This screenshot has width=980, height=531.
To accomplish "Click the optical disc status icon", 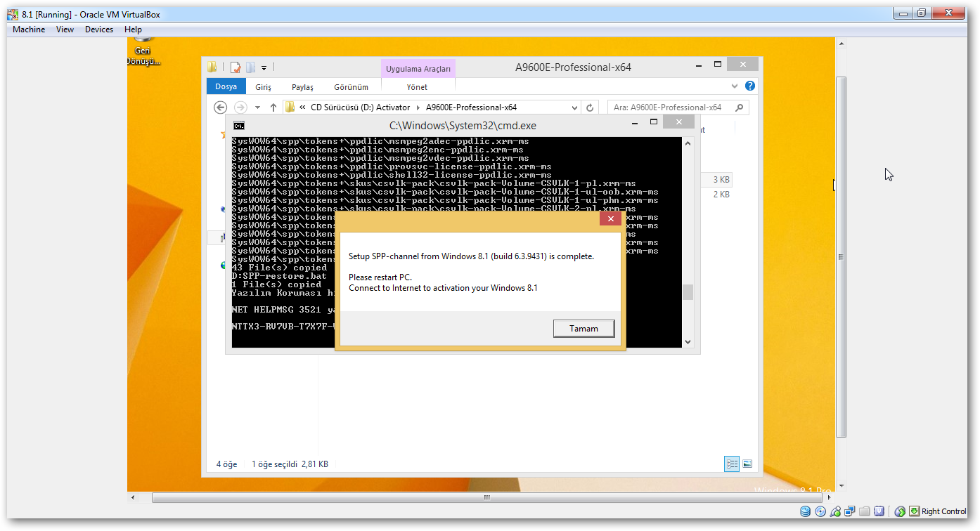I will 820,511.
